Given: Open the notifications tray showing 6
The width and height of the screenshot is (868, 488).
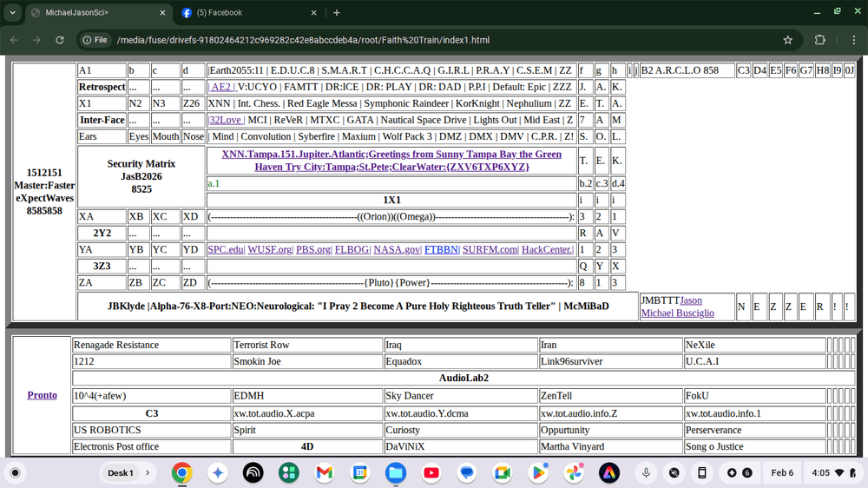Looking at the screenshot, I should 739,473.
